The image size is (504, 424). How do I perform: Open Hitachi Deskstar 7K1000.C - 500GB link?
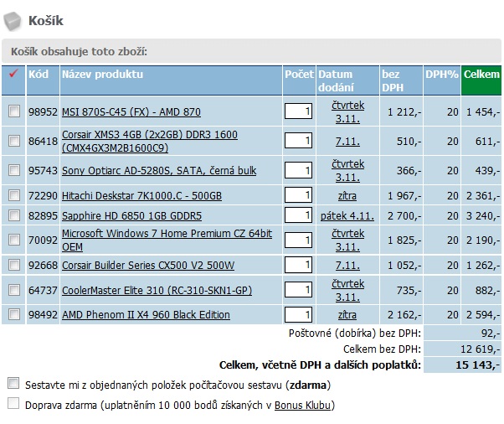(x=141, y=195)
